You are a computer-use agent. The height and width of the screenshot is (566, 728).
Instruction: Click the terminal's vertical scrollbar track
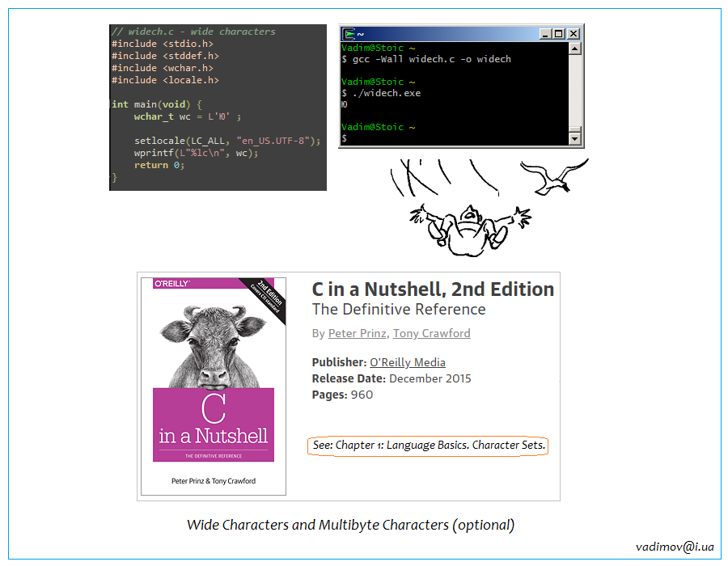(575, 93)
